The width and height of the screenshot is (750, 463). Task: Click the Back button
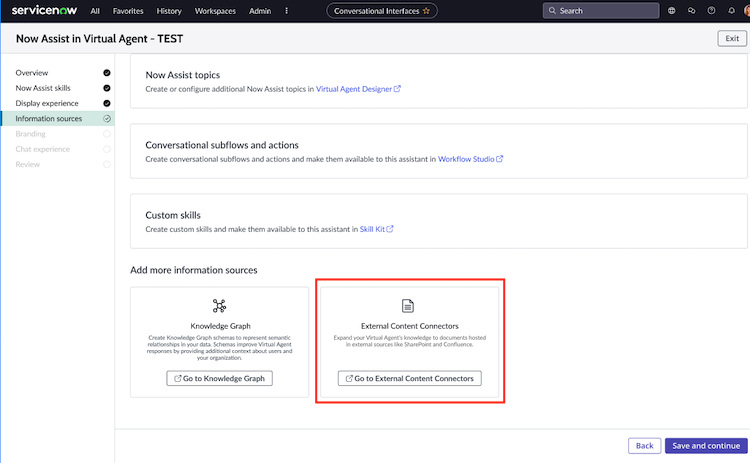[x=644, y=446]
